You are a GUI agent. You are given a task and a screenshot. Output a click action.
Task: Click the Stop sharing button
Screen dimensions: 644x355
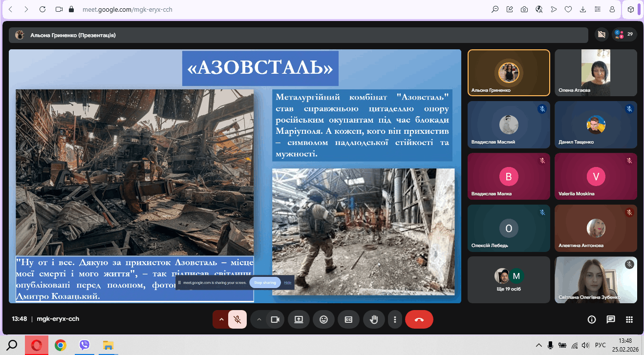click(x=265, y=283)
